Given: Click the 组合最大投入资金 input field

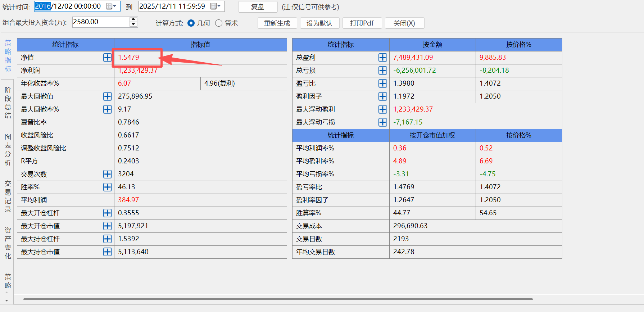Looking at the screenshot, I should 100,22.
